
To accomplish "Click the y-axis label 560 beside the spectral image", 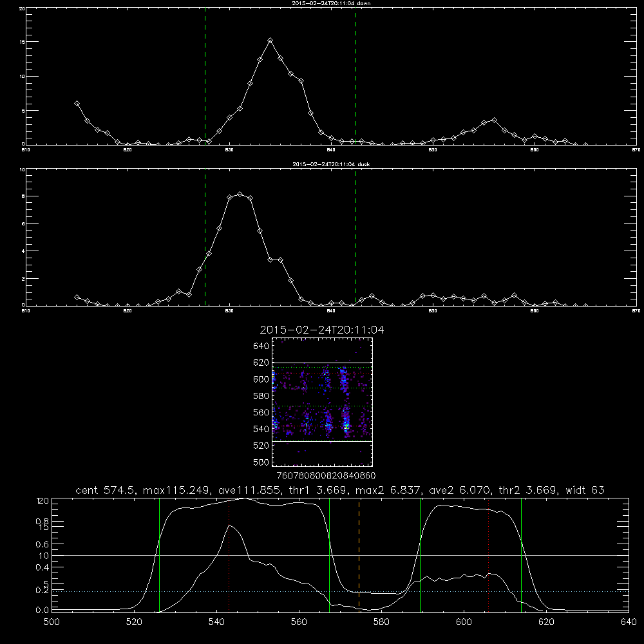I will [x=261, y=412].
